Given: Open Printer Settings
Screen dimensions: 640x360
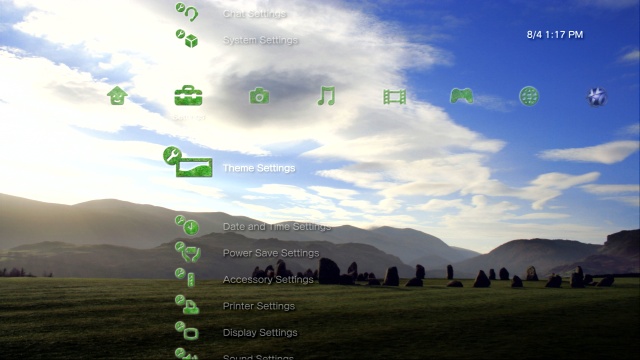Looking at the screenshot, I should (x=259, y=306).
